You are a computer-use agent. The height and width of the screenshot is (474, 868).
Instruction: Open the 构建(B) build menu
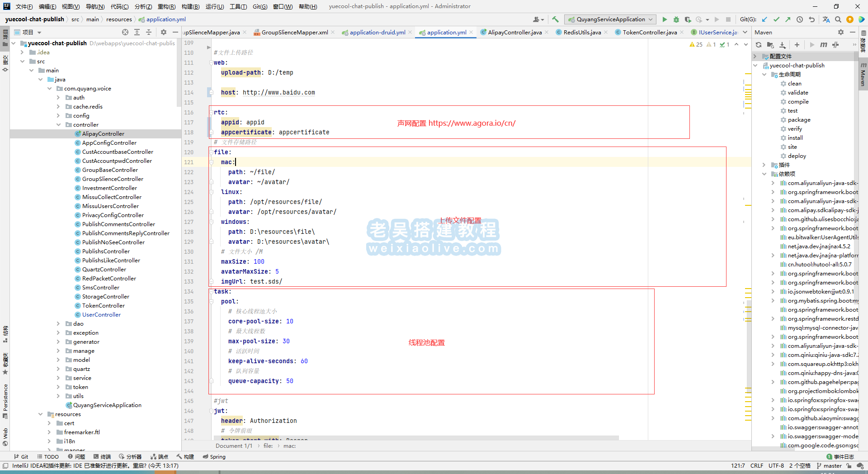[x=190, y=6]
